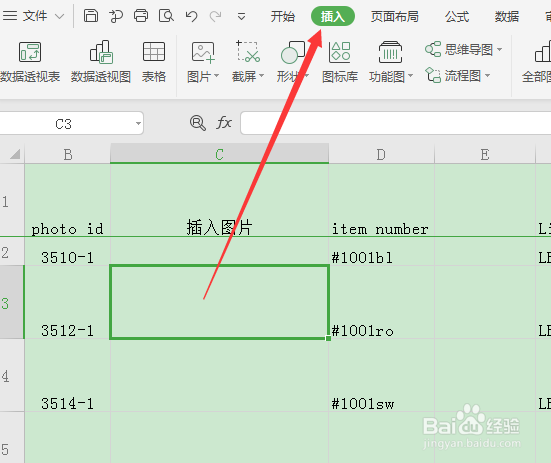Click the Select All corner triangle
This screenshot has height=463, width=551.
tap(14, 154)
